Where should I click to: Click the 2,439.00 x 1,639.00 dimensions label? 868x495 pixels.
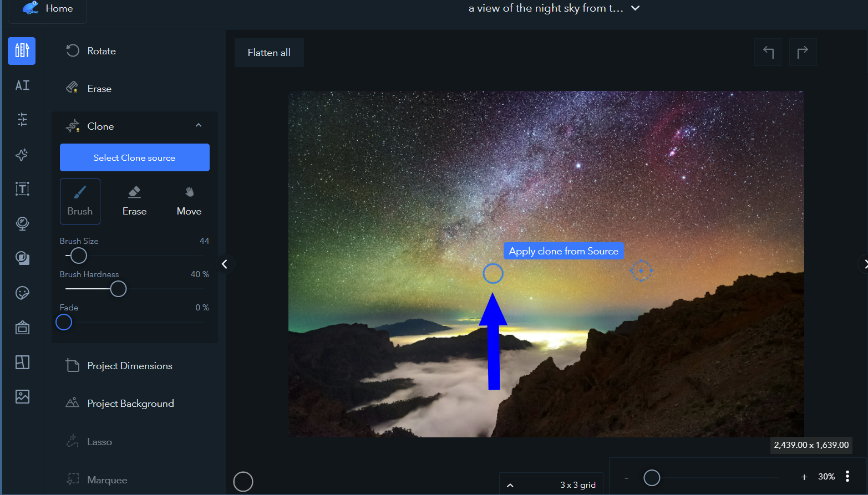point(811,445)
